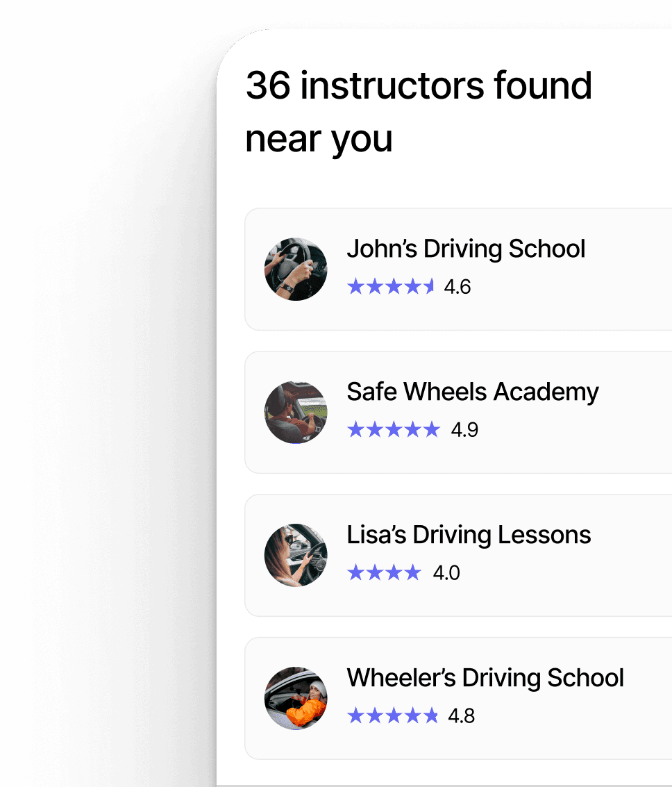
Task: Click John's Driving School star rating
Action: [x=391, y=286]
